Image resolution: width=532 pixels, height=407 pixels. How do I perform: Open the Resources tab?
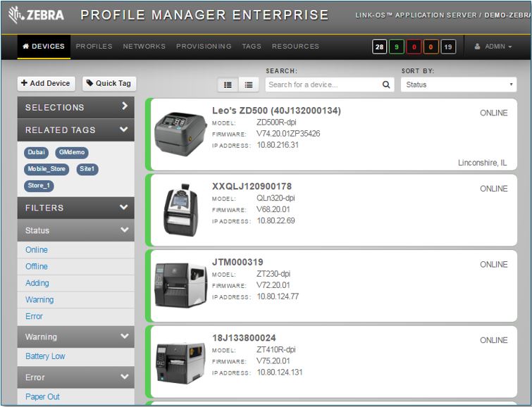[295, 46]
